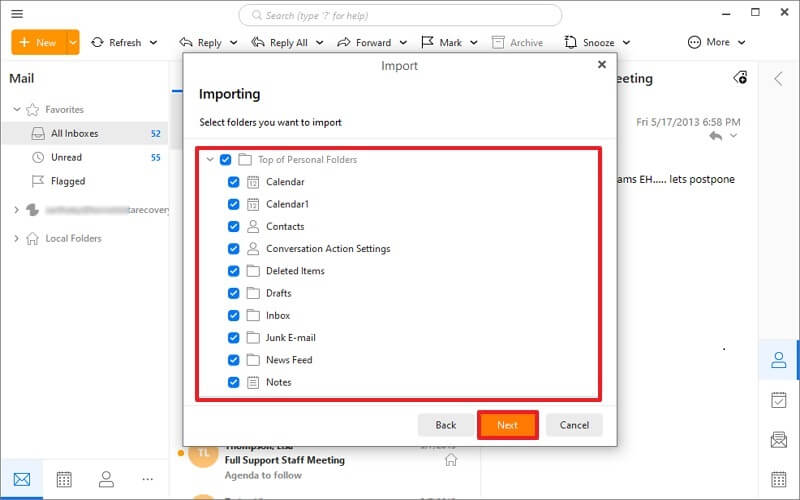Uncheck the Deleted Items checkbox
Image resolution: width=800 pixels, height=500 pixels.
233,271
